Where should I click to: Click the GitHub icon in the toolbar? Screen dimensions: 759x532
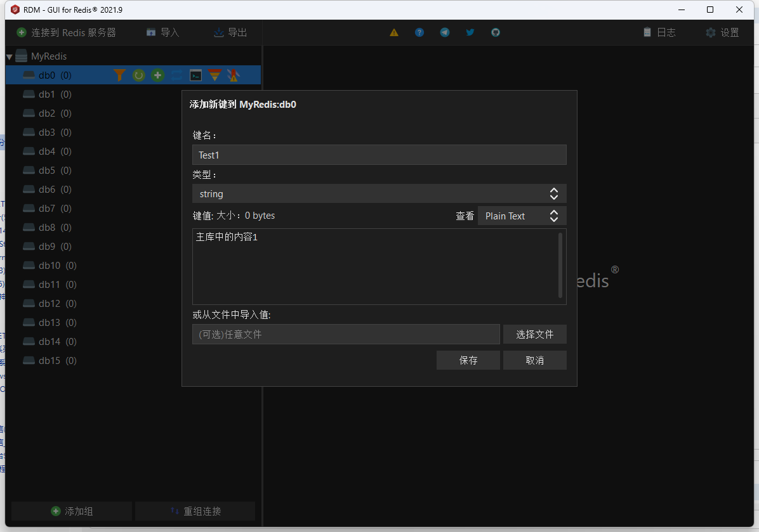[x=495, y=32]
